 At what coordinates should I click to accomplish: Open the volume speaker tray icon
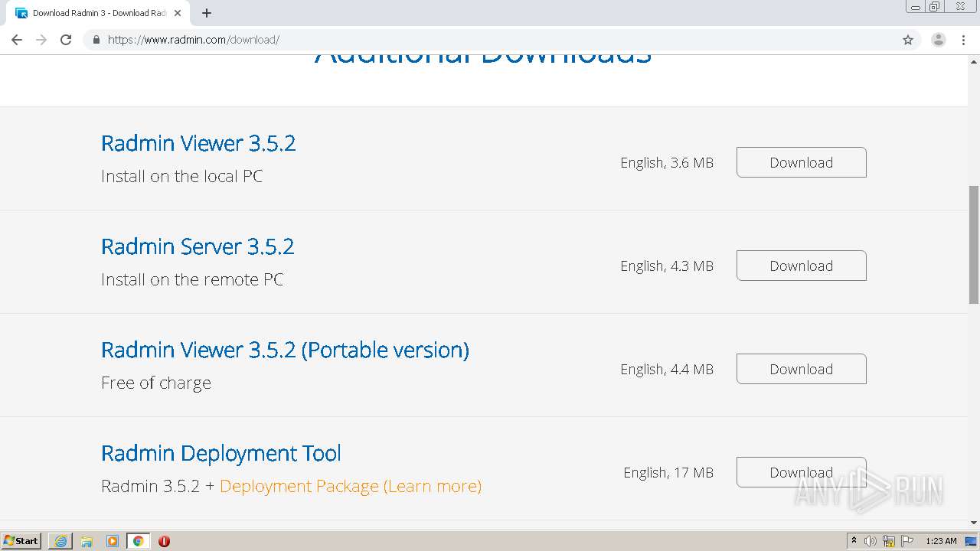871,541
